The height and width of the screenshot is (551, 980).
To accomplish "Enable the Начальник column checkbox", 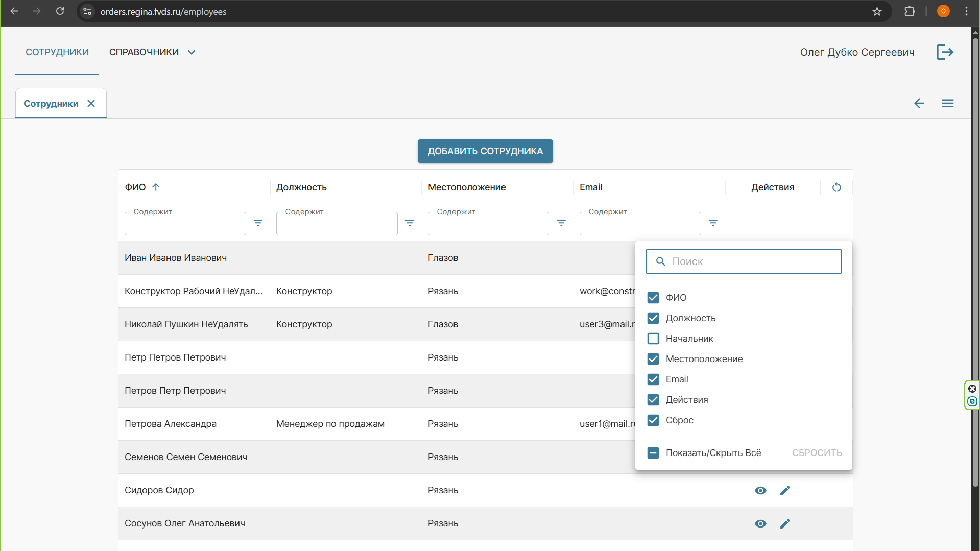I will 653,339.
